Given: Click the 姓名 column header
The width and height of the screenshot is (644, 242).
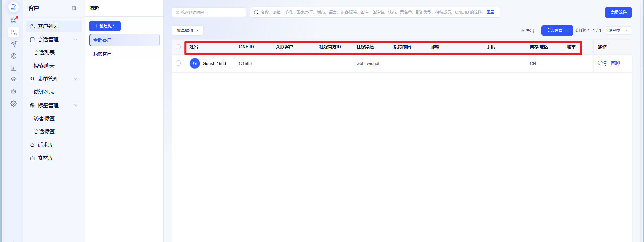Looking at the screenshot, I should pyautogui.click(x=194, y=47).
